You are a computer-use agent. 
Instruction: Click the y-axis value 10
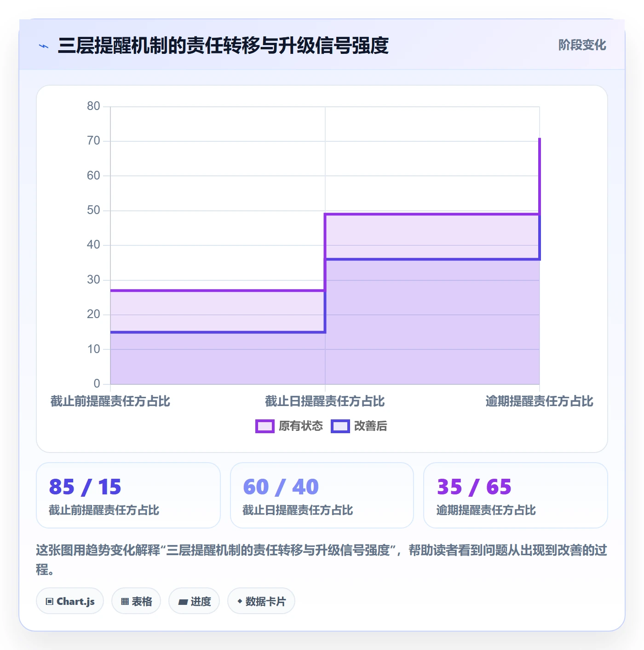[x=93, y=349]
